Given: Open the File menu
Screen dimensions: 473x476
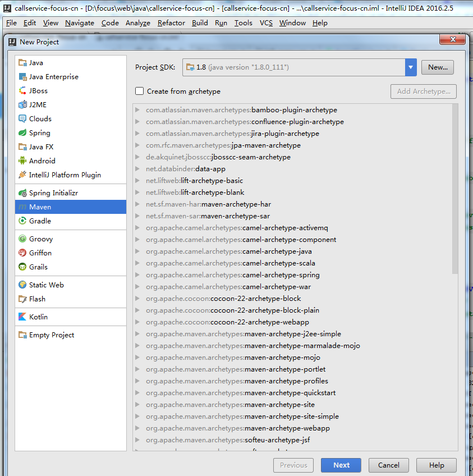Looking at the screenshot, I should [12, 23].
